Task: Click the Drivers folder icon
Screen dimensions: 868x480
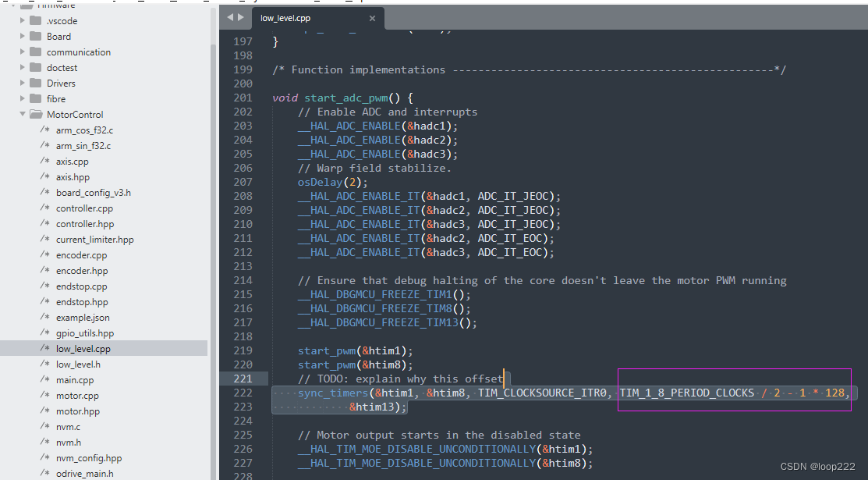Action: coord(35,83)
